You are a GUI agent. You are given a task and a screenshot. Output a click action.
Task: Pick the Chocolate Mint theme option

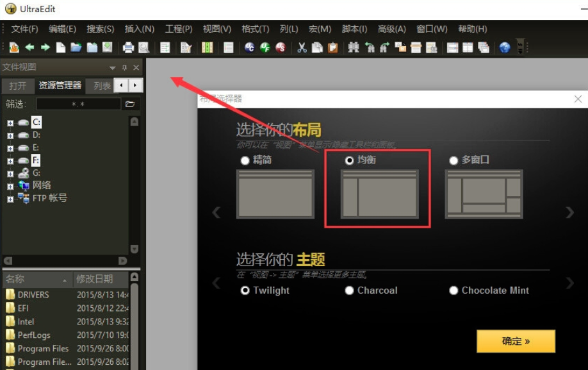point(453,290)
